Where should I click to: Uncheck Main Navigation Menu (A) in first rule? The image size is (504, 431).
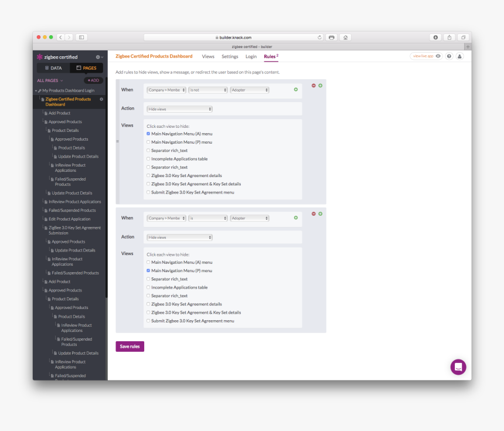[x=148, y=134]
